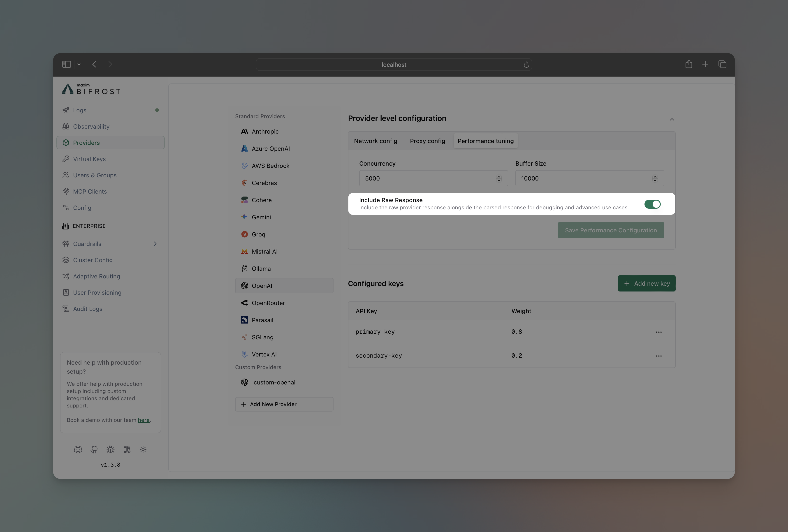Image resolution: width=788 pixels, height=532 pixels.
Task: Go to the Audit Logs section
Action: [88, 309]
